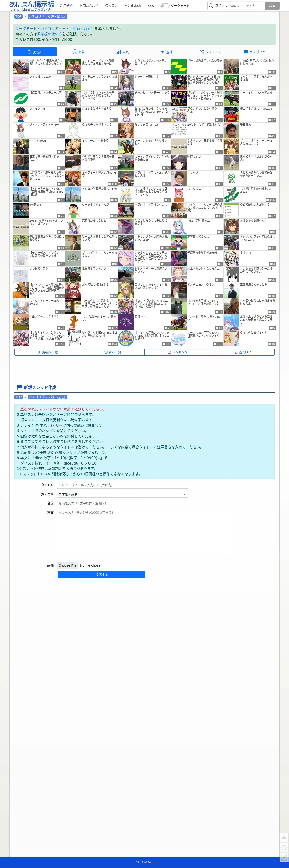Click the 投稿する submit button

(101, 575)
